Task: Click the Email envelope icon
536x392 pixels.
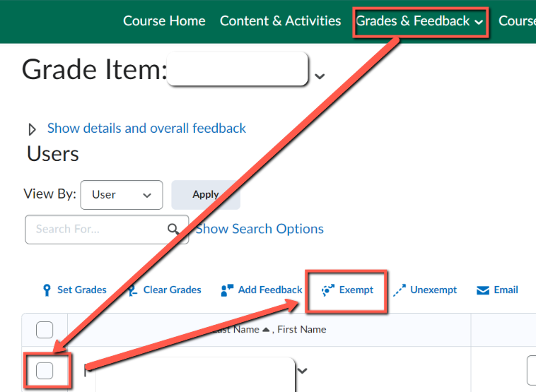Action: coord(483,290)
